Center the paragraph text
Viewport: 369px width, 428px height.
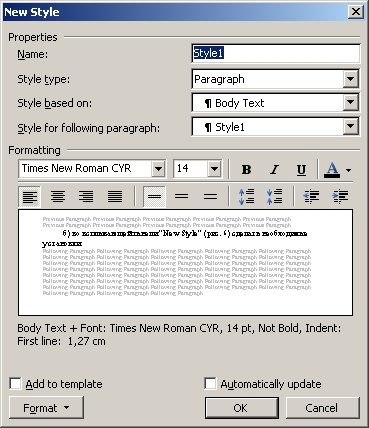point(58,197)
